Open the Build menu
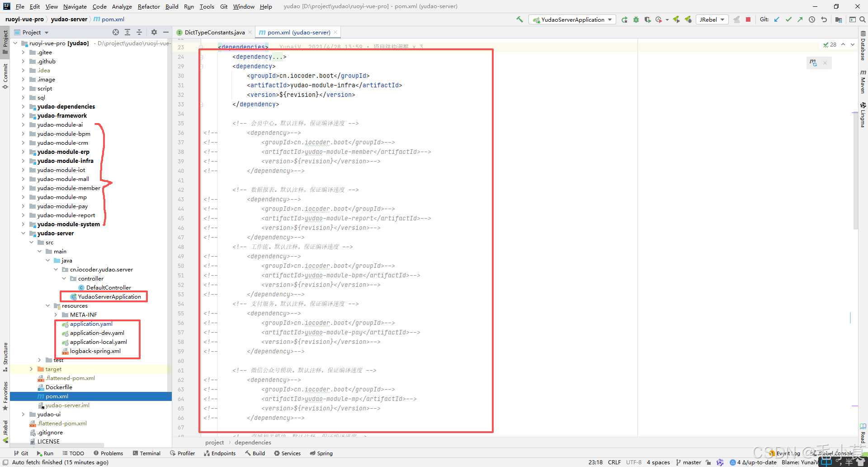This screenshot has height=467, width=868. point(172,6)
